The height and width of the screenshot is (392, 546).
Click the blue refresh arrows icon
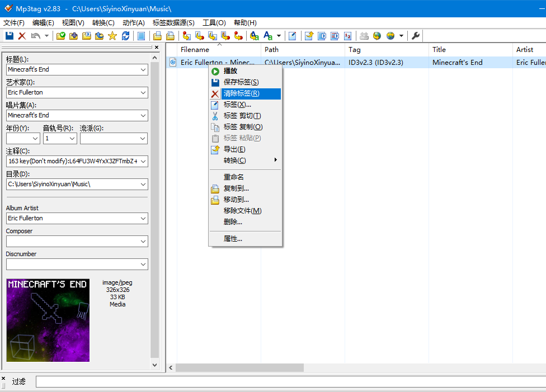(125, 36)
